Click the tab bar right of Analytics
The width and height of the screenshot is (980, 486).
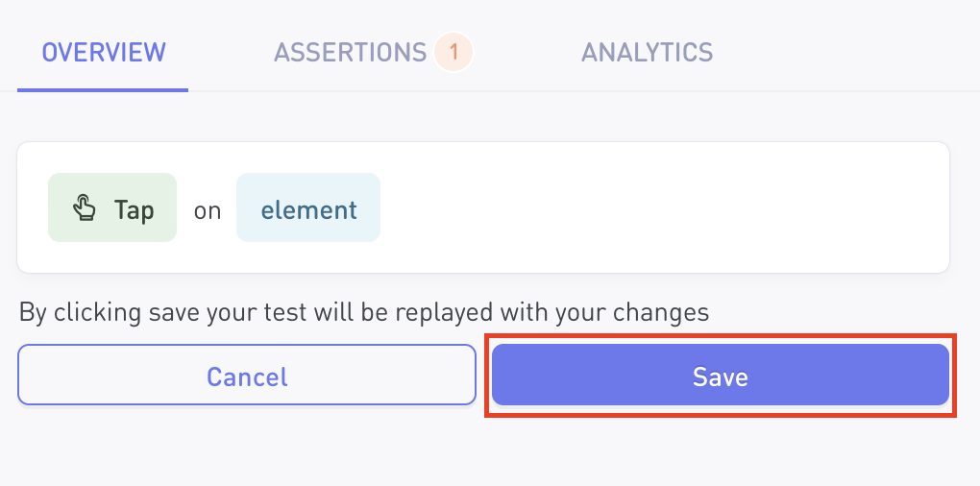click(x=845, y=52)
